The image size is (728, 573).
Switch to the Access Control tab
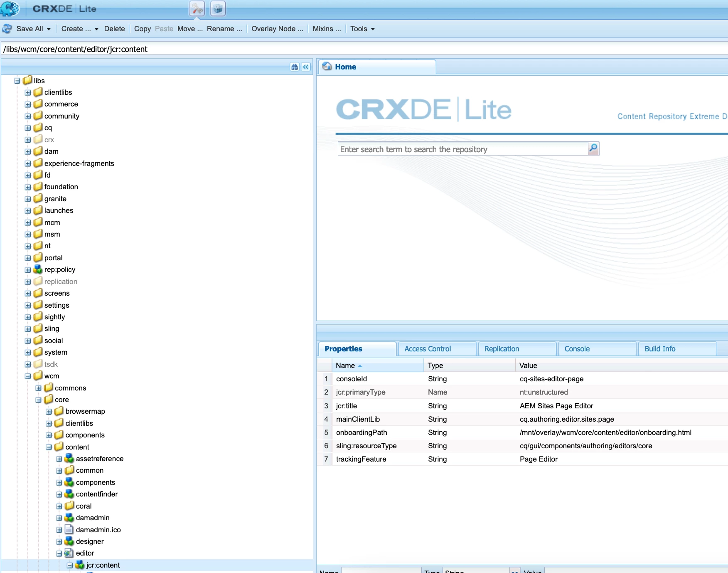pos(437,348)
